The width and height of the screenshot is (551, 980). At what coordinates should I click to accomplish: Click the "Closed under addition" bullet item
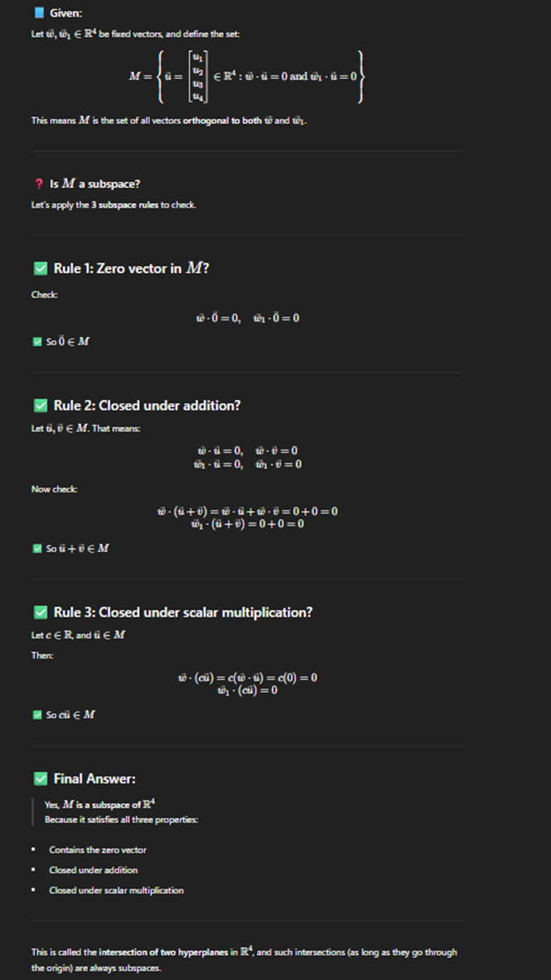point(93,870)
